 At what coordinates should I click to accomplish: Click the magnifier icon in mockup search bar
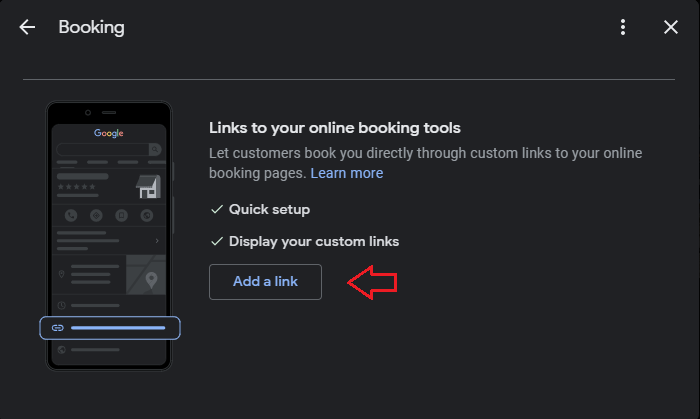[154, 149]
